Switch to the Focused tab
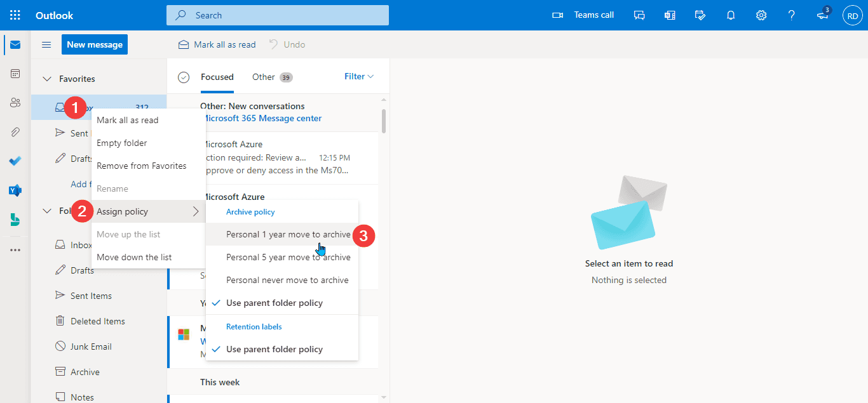The image size is (868, 403). click(x=217, y=77)
